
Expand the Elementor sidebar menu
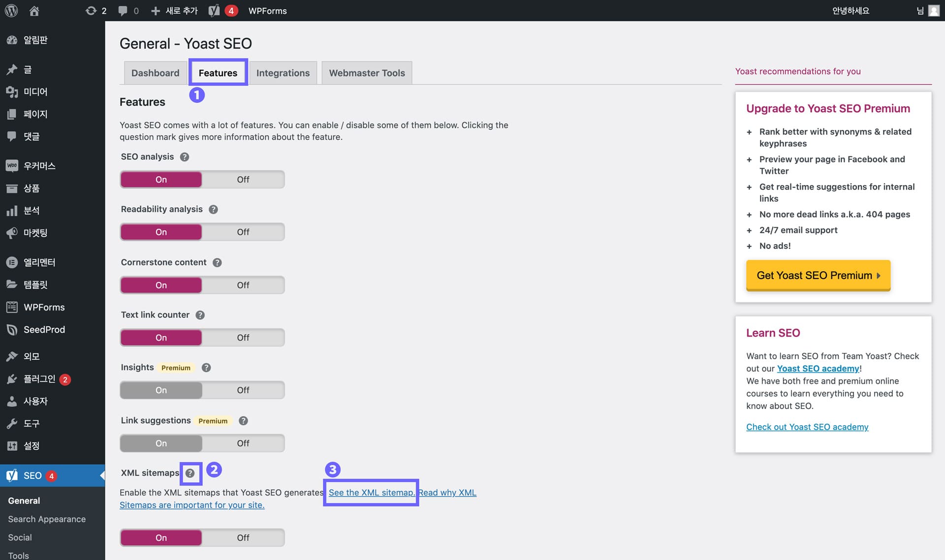39,262
